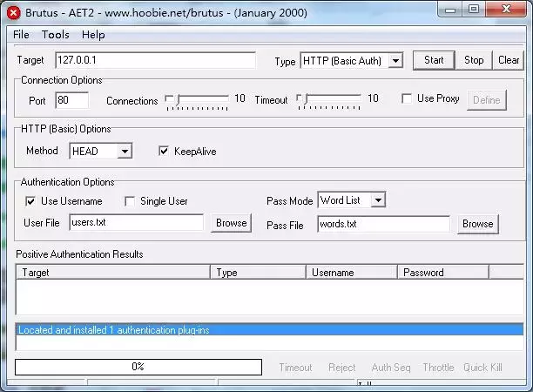Enable the Single User checkbox

tap(130, 201)
